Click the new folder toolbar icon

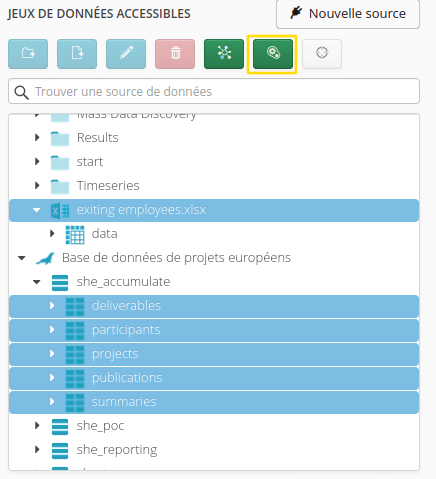click(28, 54)
